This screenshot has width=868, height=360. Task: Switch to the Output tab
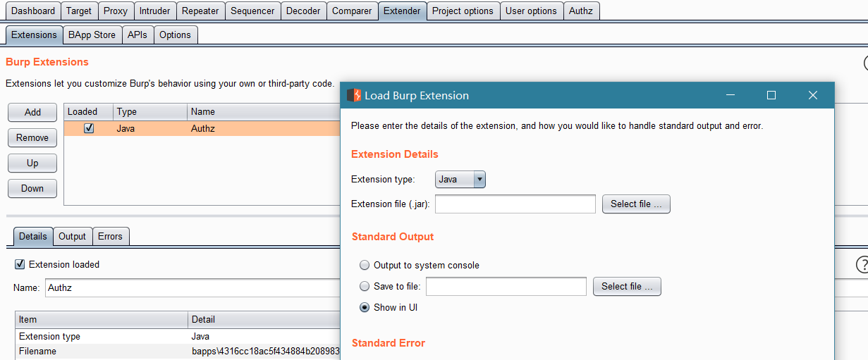[73, 236]
